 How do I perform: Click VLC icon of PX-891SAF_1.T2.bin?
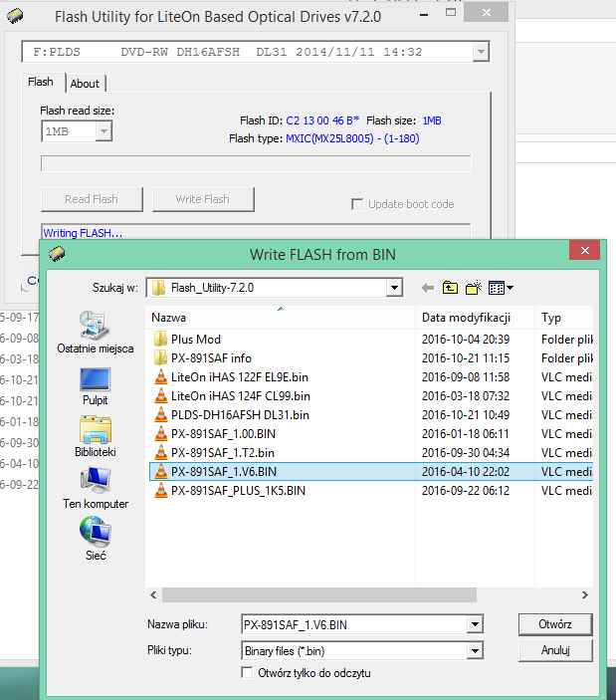point(160,453)
